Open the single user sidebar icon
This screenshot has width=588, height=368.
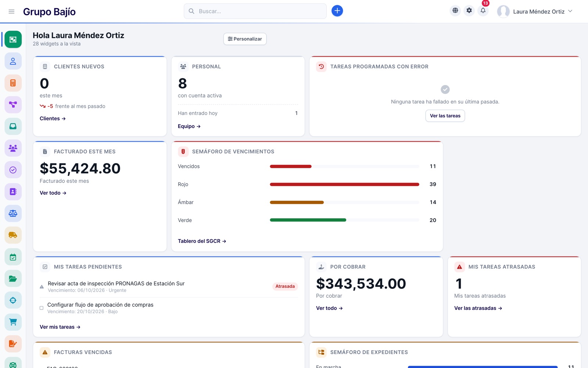point(13,61)
